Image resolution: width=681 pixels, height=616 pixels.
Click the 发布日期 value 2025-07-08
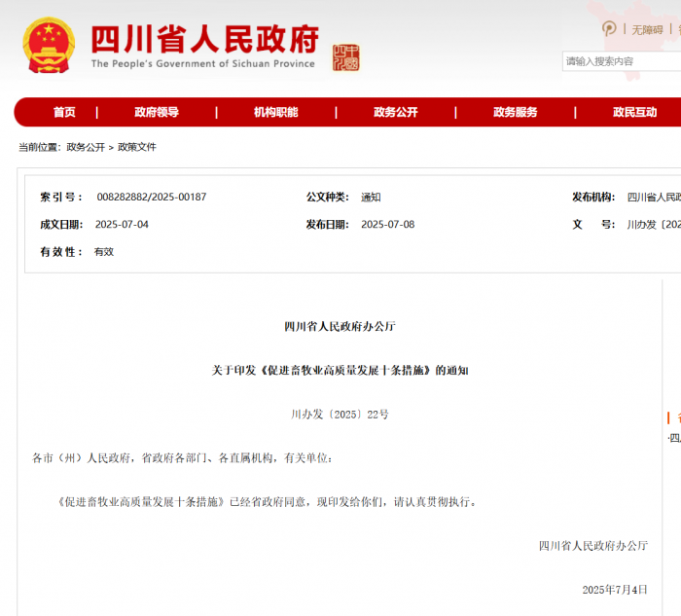388,224
